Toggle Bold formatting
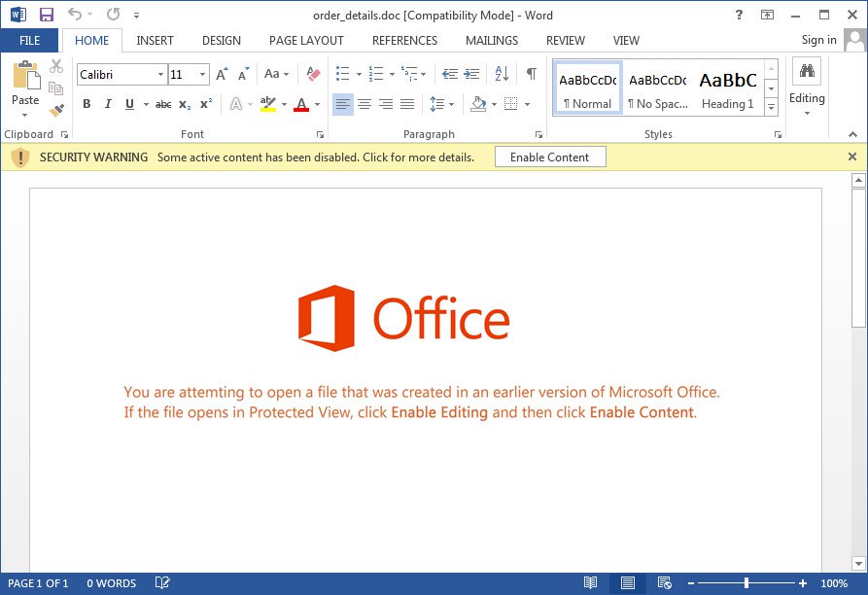 [87, 104]
